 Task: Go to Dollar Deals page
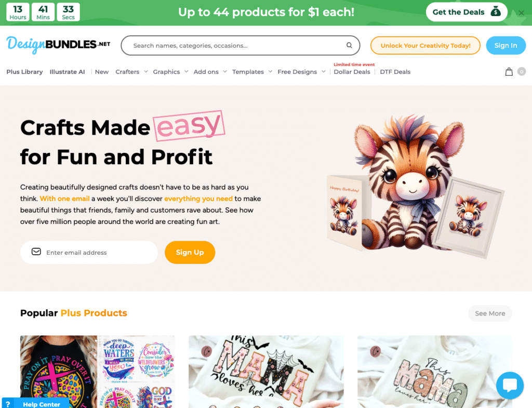point(352,72)
